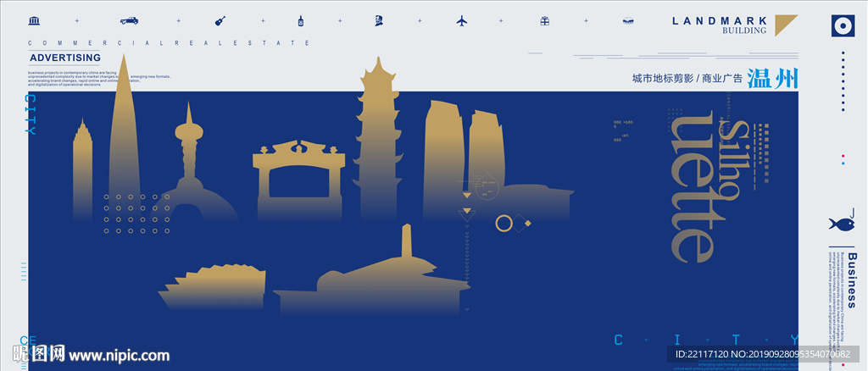
Task: Click the gold memorial archway silhouette
Action: (299, 180)
